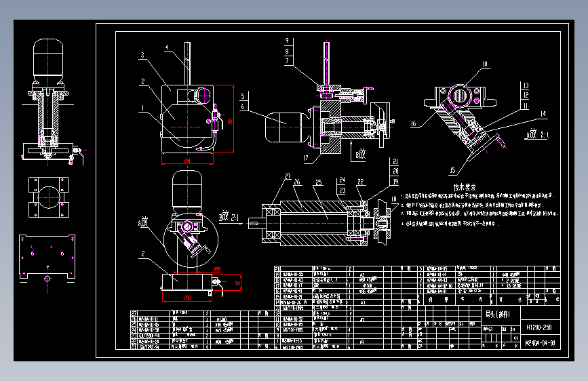This screenshot has width=588, height=381.
Task: Click red 250 dimension under upper housing view
Action: coord(187,161)
